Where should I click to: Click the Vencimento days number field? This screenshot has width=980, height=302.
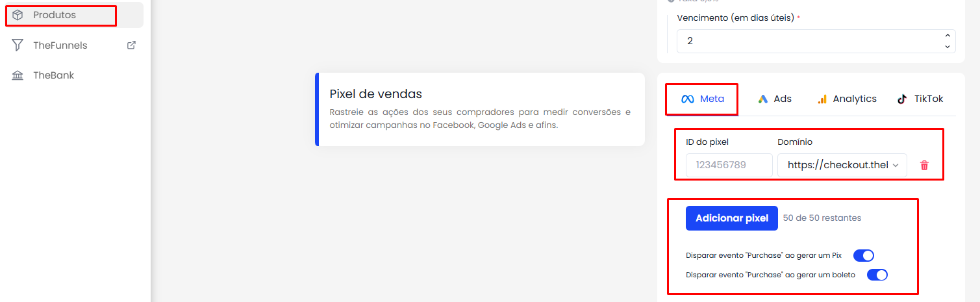tap(816, 41)
